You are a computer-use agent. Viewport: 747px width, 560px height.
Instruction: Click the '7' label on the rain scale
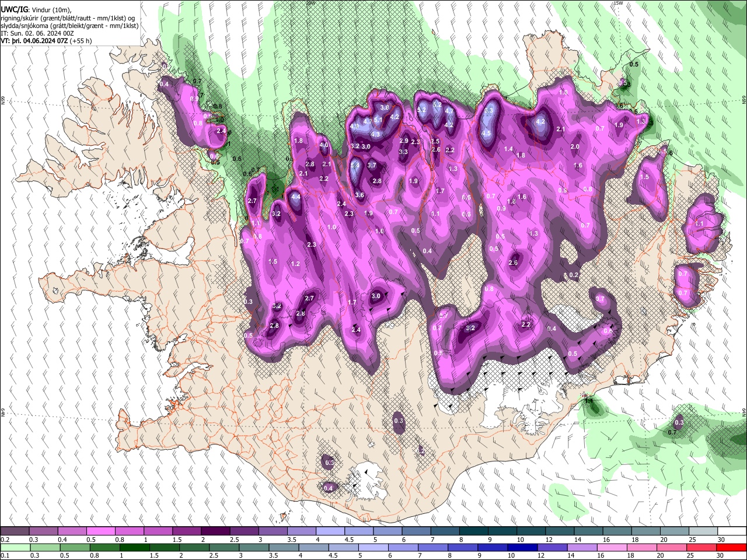click(x=421, y=555)
